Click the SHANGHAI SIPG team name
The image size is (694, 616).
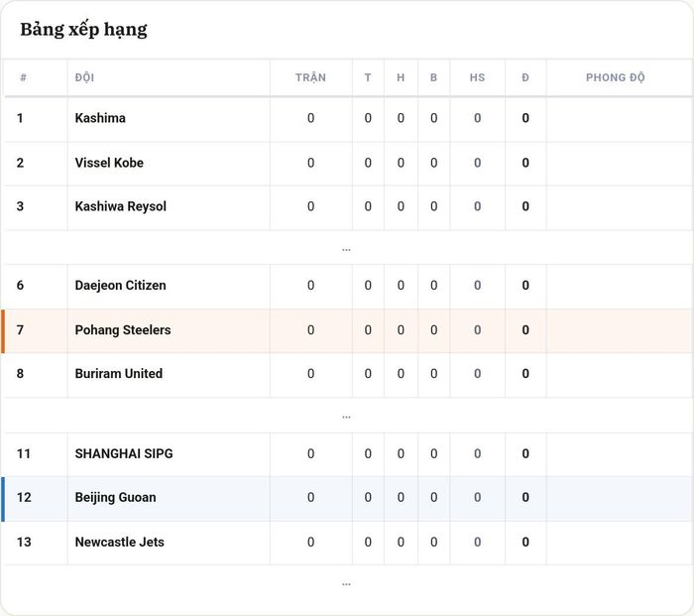tap(124, 453)
